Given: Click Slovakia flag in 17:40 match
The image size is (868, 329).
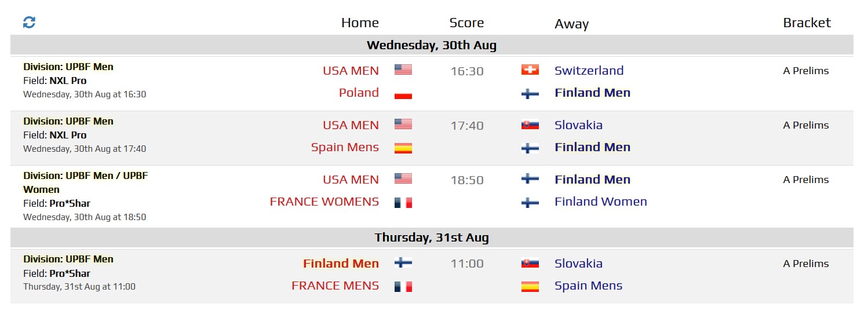Looking at the screenshot, I should click(530, 125).
